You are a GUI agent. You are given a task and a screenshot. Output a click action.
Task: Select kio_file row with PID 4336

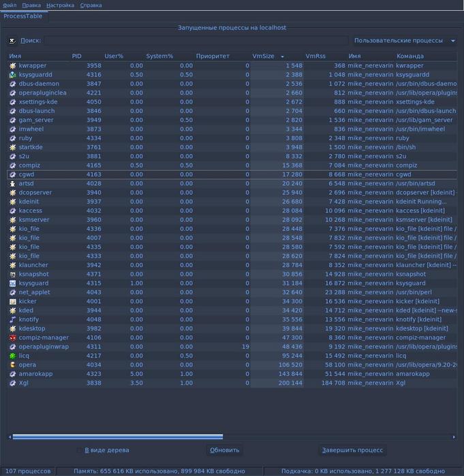232,229
